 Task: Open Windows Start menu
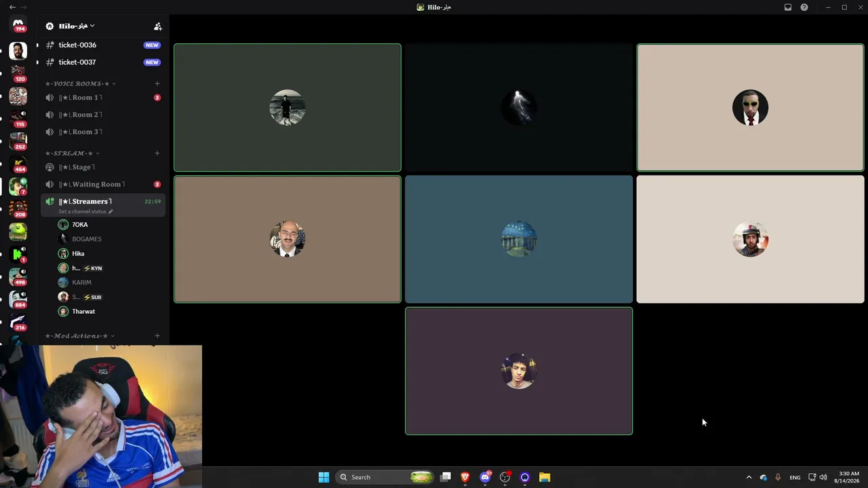tap(323, 477)
